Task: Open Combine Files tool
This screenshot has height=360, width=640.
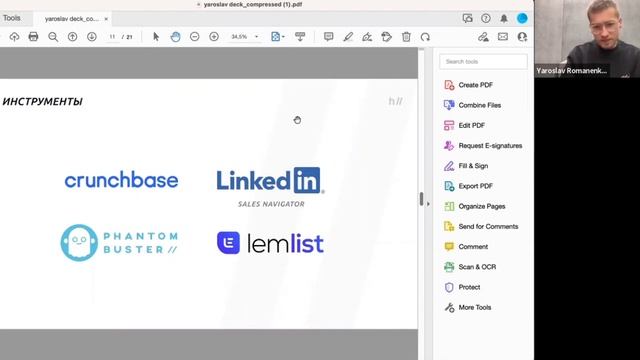Action: pos(472,105)
